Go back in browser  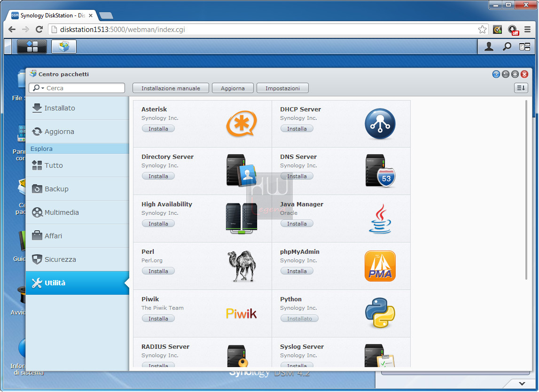point(12,30)
